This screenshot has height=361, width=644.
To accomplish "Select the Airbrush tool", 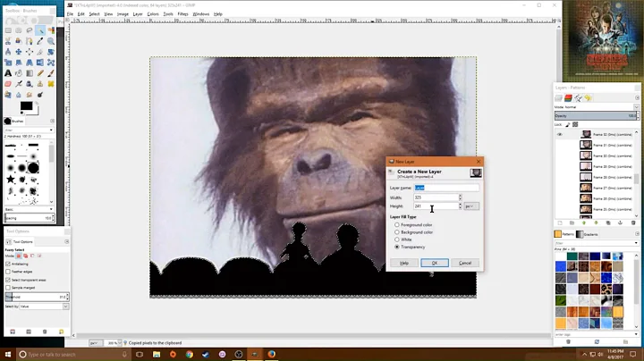I will (x=19, y=84).
